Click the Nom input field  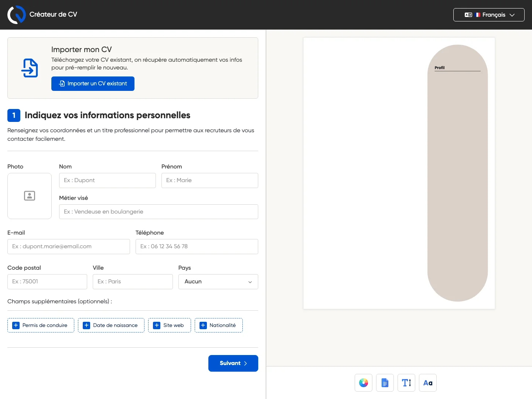pyautogui.click(x=108, y=180)
